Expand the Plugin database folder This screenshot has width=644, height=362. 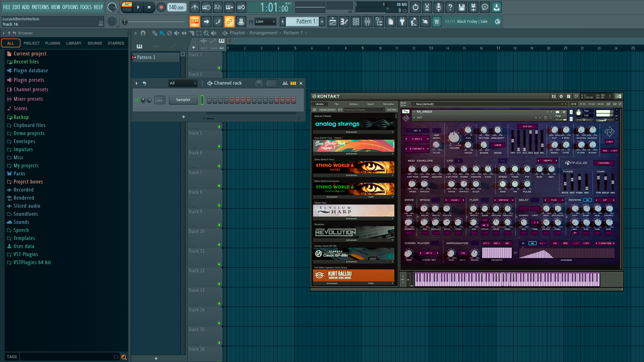tap(31, 71)
